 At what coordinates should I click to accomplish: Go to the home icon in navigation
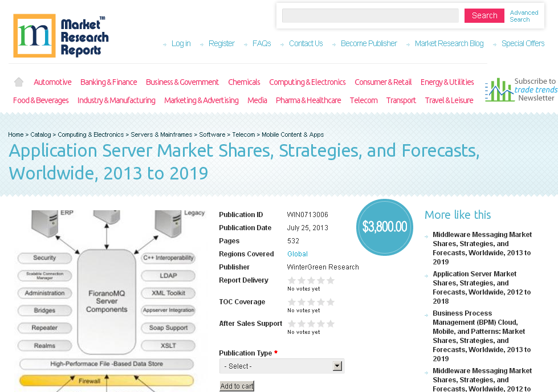click(19, 82)
